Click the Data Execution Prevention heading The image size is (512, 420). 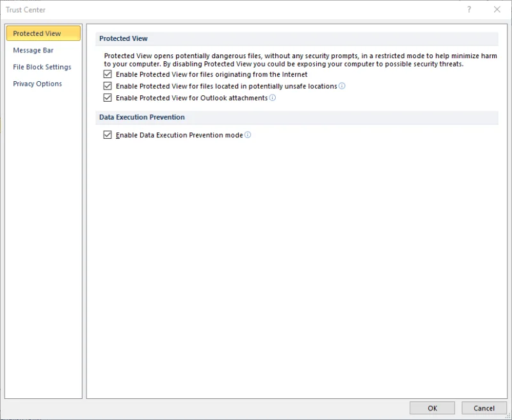(x=142, y=117)
